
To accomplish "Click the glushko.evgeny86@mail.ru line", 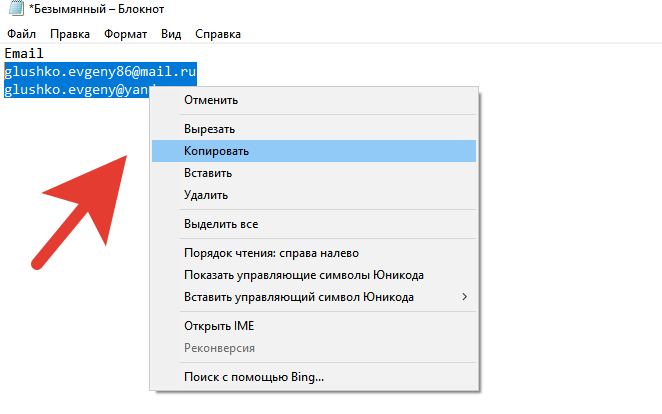I will pyautogui.click(x=100, y=72).
